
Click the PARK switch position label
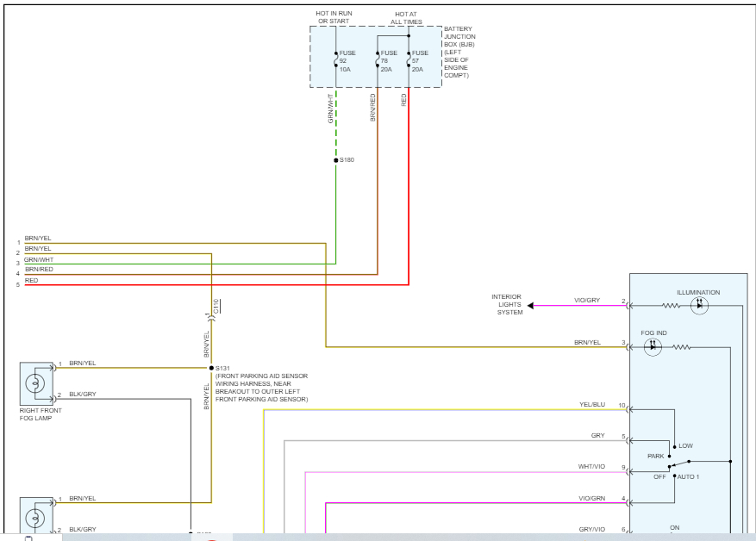coord(656,456)
